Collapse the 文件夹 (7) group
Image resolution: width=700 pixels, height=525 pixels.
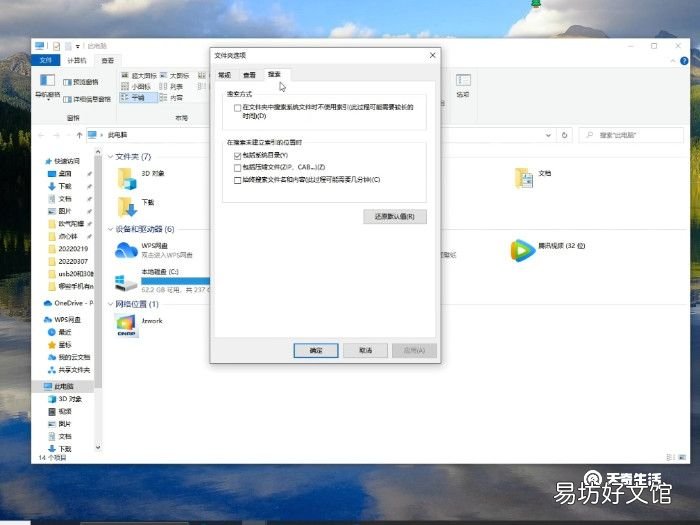[x=110, y=157]
